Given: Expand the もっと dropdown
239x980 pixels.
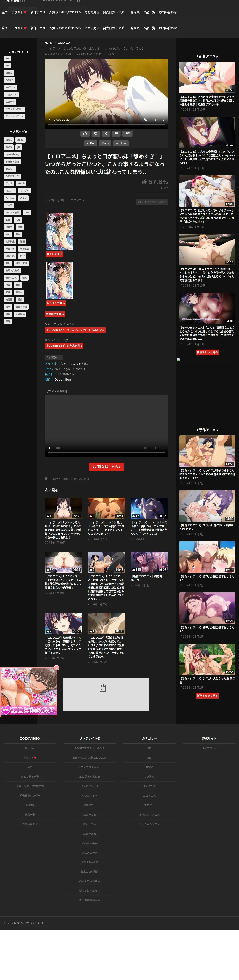Looking at the screenshot, I should tap(121, 143).
